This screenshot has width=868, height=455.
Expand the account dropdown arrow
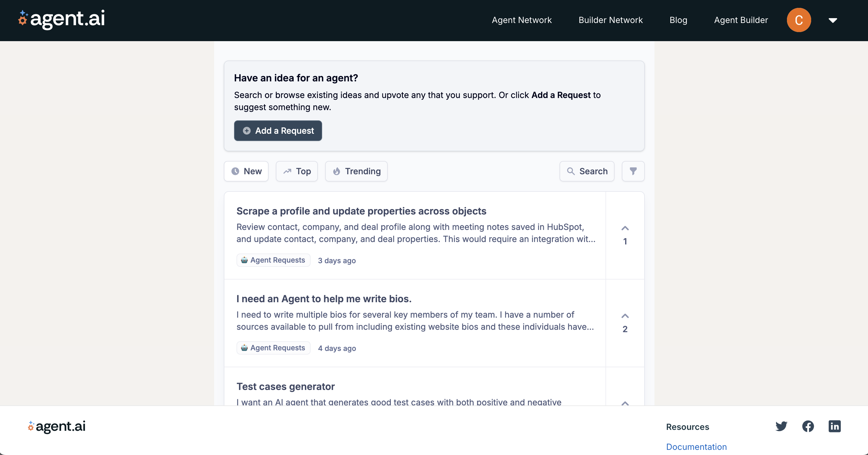pos(833,21)
